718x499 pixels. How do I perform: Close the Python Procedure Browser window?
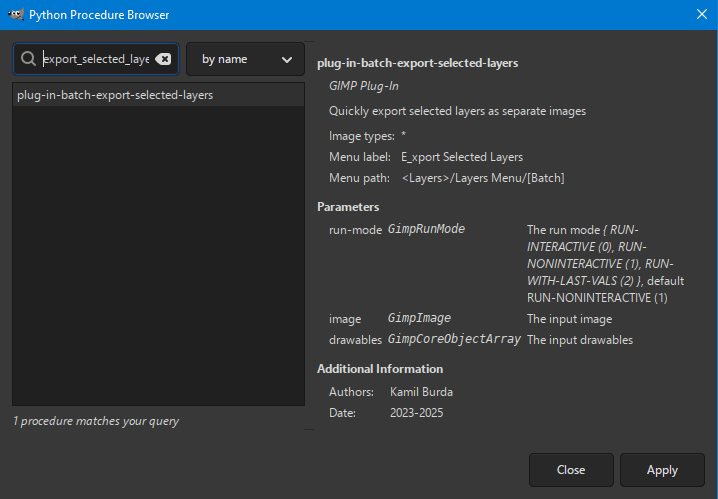(701, 14)
